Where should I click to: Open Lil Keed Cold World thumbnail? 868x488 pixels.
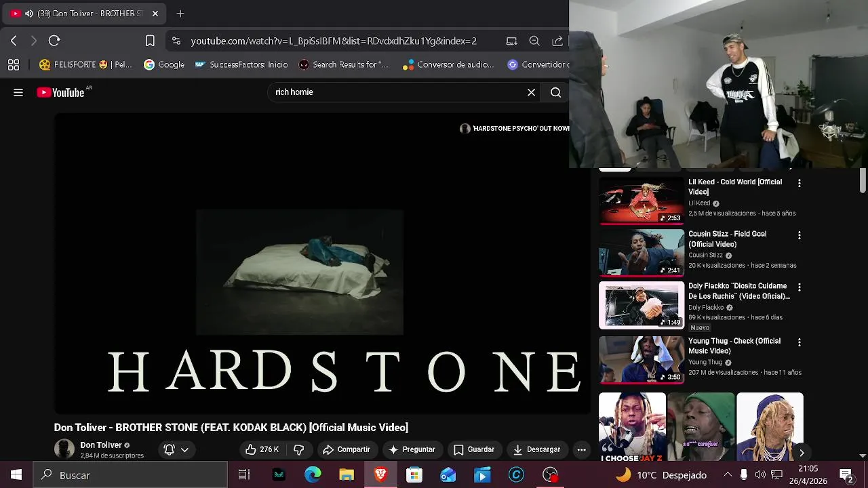point(642,201)
